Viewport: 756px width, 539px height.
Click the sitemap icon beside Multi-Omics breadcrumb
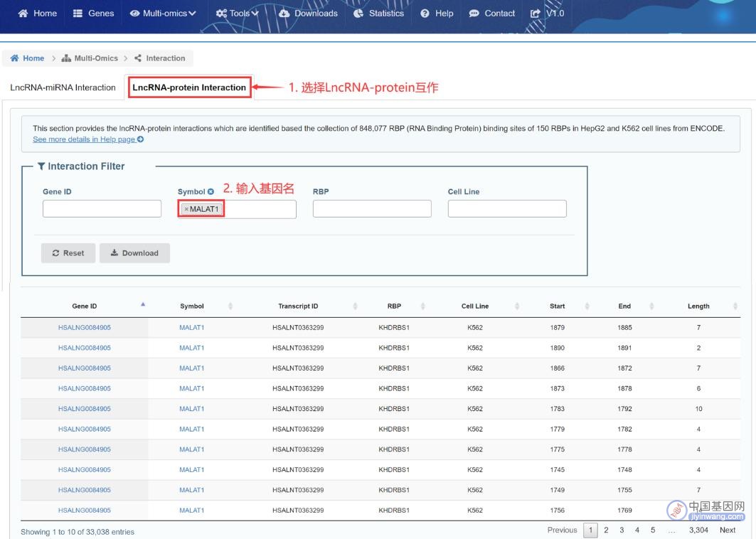[66, 58]
